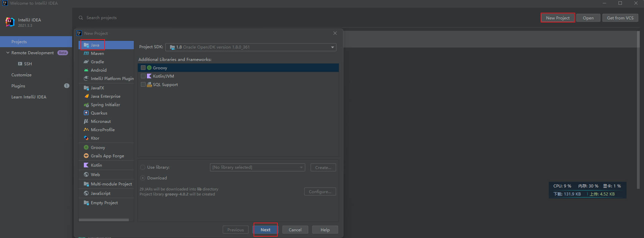644x238 pixels.
Task: Minimize the Welcome to IntelliJ IDEA window
Action: coord(604,3)
